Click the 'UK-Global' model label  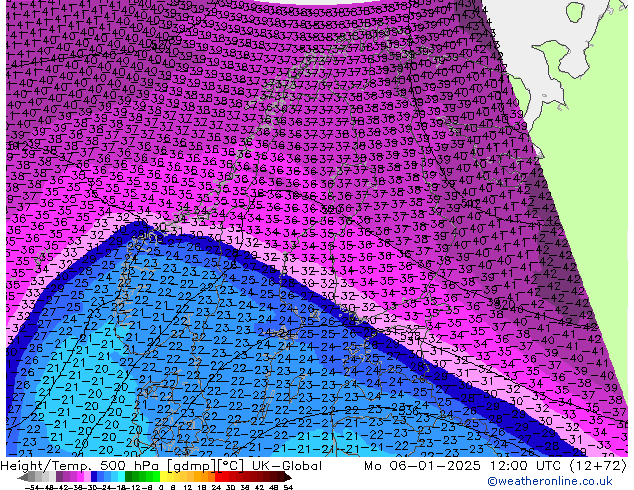coord(287,466)
